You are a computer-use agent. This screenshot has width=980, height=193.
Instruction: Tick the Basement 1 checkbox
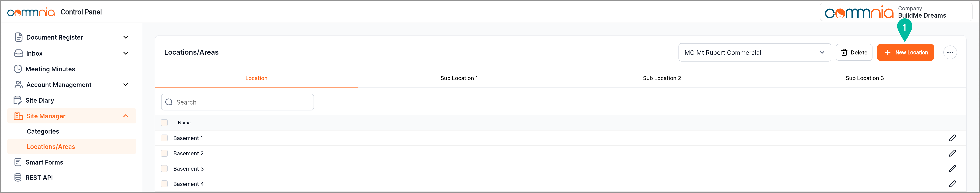(x=164, y=138)
